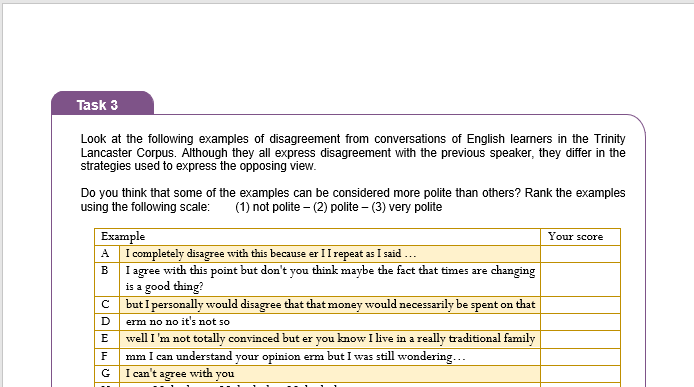Click the scale text '(1) not polite'
This screenshot has width=694, height=387.
tap(267, 207)
